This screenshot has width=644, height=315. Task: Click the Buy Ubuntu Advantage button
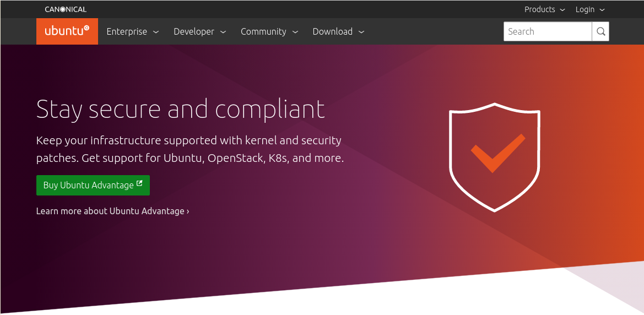93,185
